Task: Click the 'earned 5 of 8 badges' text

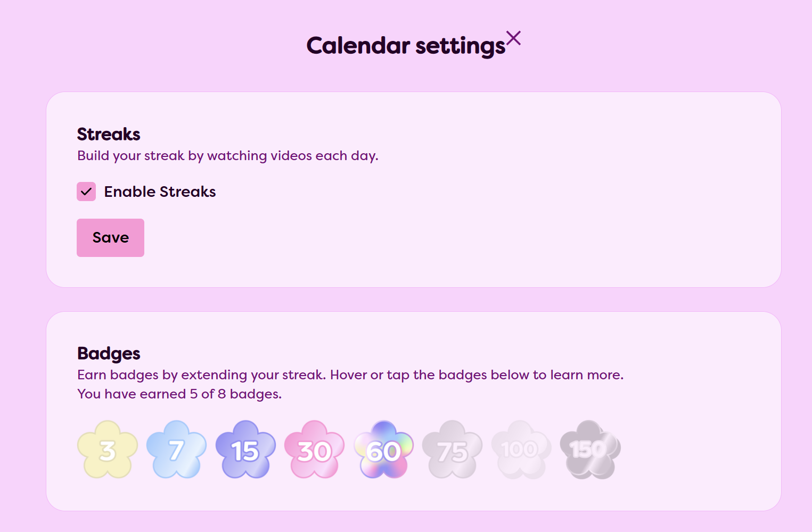Action: pyautogui.click(x=179, y=394)
